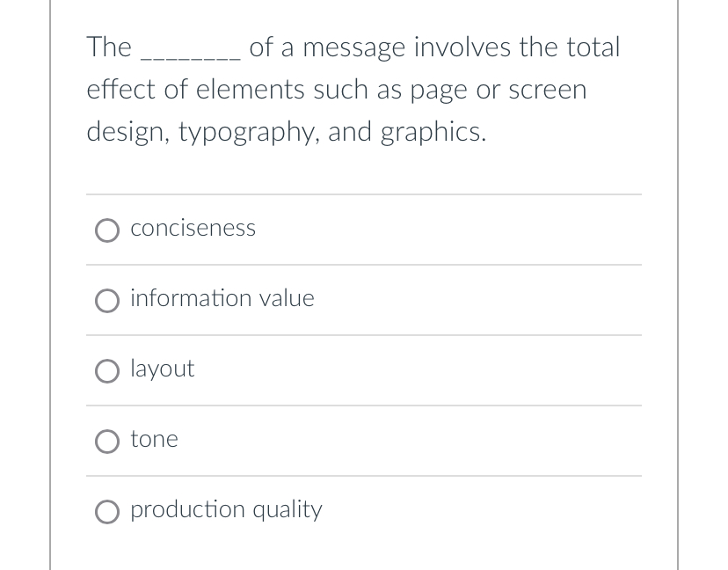This screenshot has width=728, height=570.
Task: Click the row containing layout option
Action: coord(364,370)
